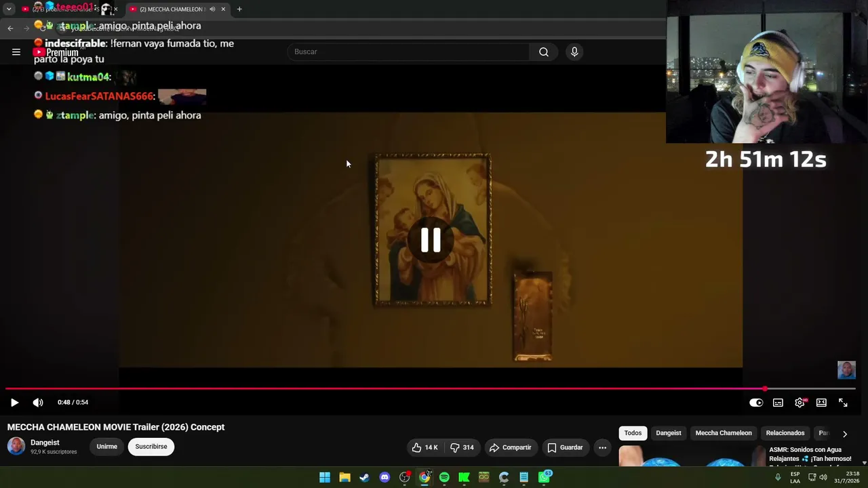Close the MECCHA CHAMELEON browser tab
The width and height of the screenshot is (868, 488).
point(223,9)
